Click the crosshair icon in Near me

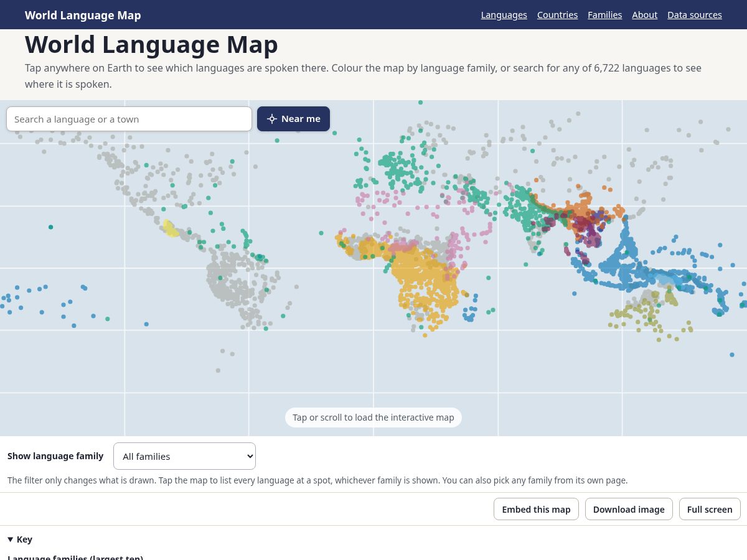tap(271, 119)
